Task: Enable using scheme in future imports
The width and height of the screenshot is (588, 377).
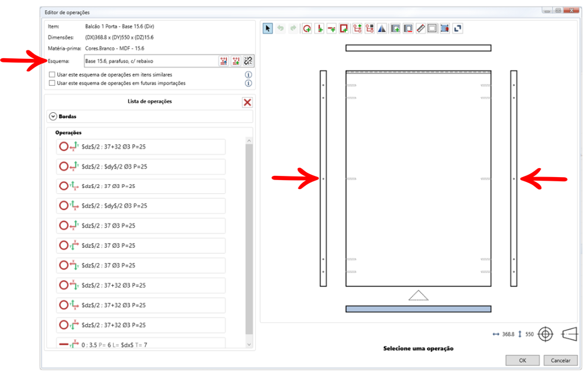Action: [x=52, y=83]
